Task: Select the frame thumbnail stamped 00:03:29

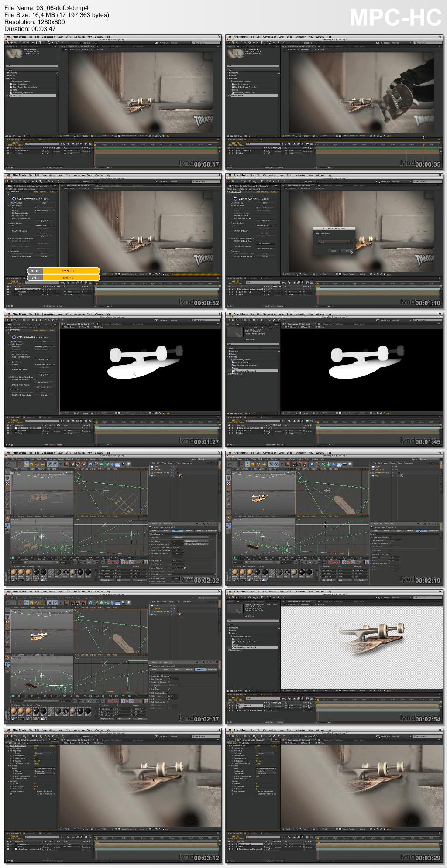Action: coord(334,795)
